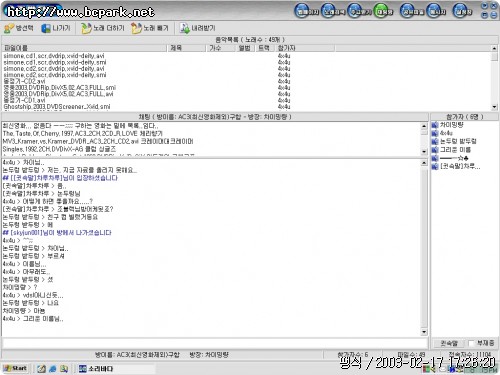500x375 pixels.
Task: Select participant icon next to 차이밍량
Action: click(435, 125)
